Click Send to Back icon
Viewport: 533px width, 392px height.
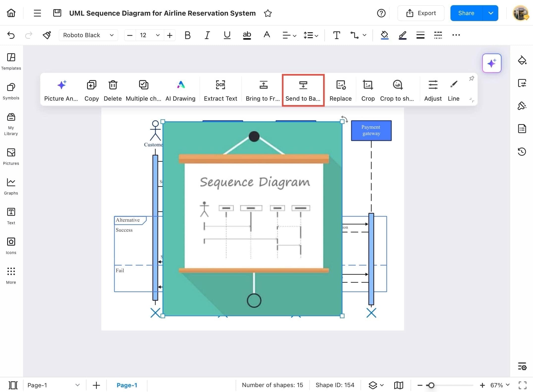point(303,85)
